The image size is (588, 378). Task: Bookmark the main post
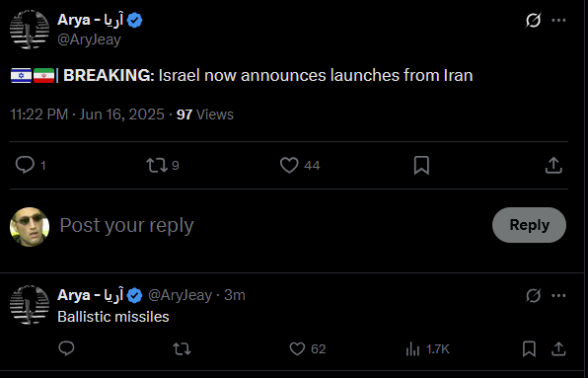421,166
